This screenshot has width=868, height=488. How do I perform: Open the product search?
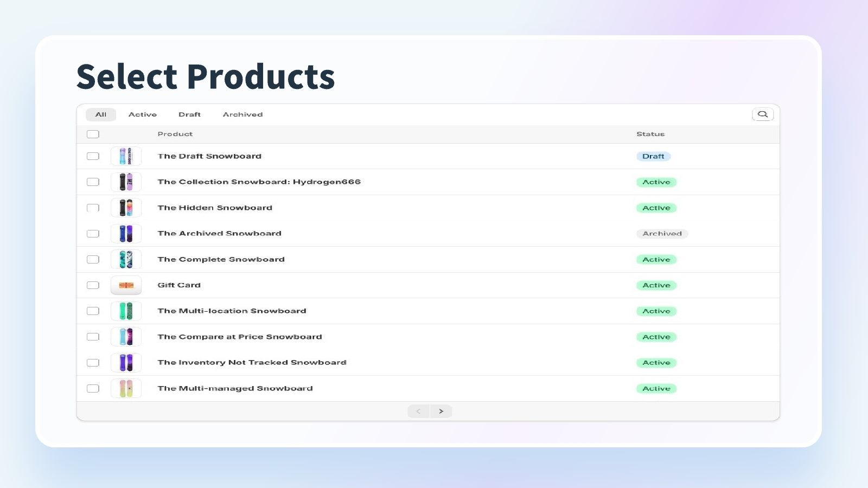(763, 114)
